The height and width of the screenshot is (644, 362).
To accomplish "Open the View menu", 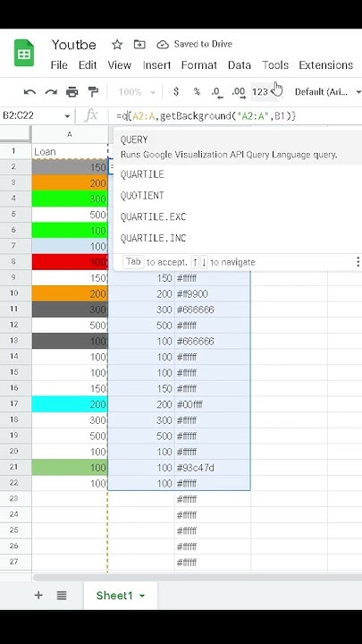I will [x=120, y=65].
